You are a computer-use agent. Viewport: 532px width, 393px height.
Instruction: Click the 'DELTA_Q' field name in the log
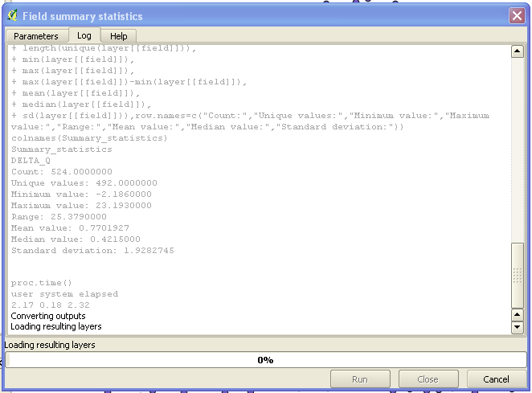(x=31, y=161)
